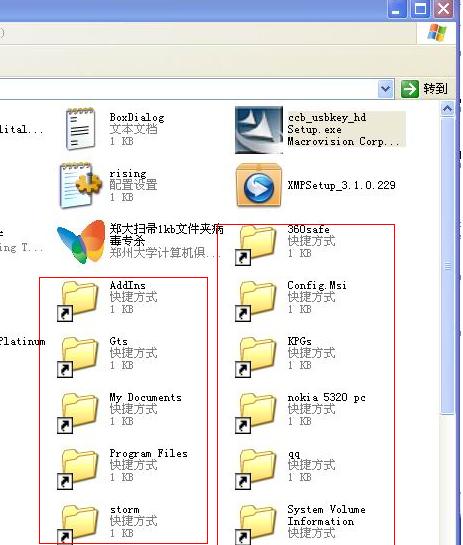
Task: Click the vertical scrollbar thumb
Action: [447, 266]
